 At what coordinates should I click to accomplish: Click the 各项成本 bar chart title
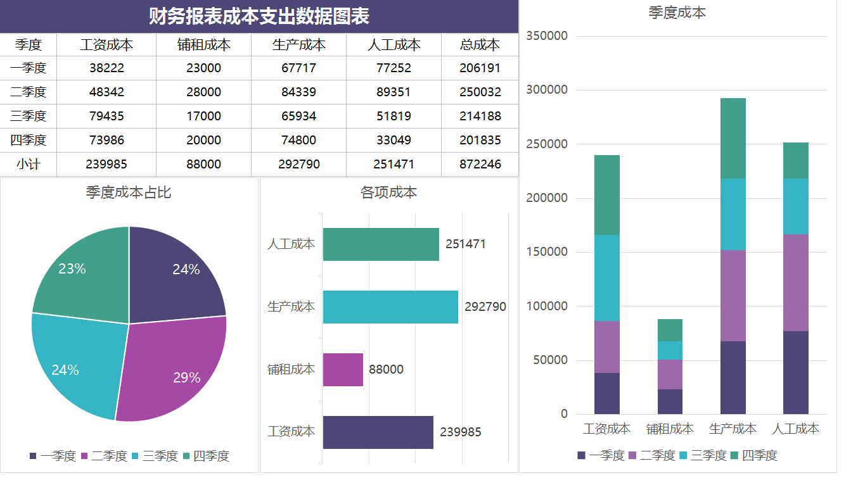coord(388,192)
